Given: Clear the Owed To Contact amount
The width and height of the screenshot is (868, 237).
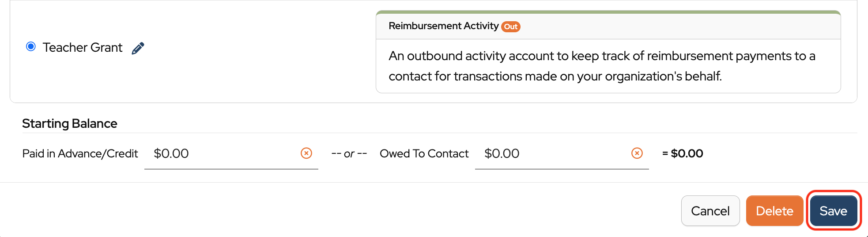Looking at the screenshot, I should click(637, 153).
